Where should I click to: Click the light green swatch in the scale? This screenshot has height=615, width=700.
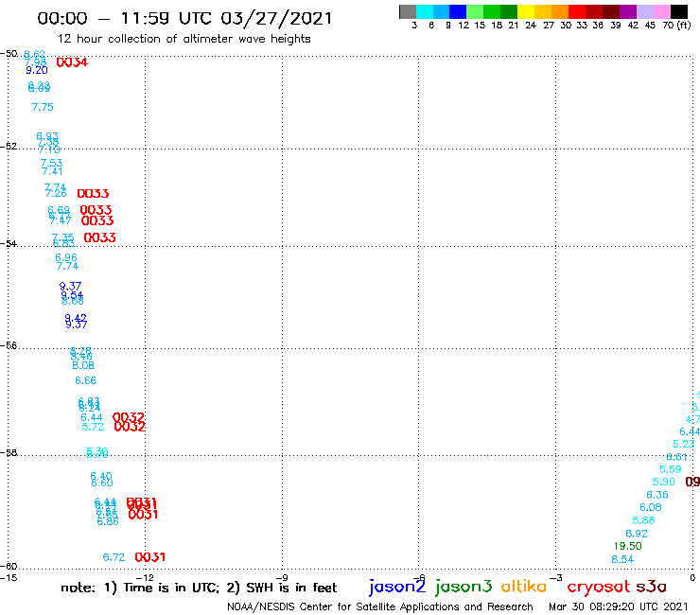(x=475, y=11)
